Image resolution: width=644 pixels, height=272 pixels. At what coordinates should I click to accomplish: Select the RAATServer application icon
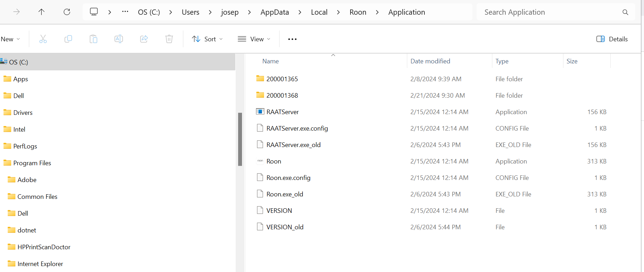[260, 112]
